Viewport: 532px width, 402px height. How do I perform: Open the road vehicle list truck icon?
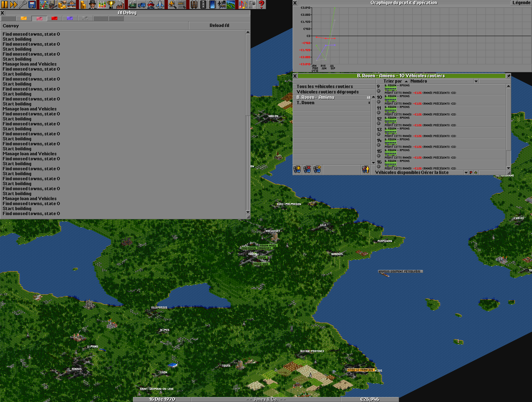coord(142,5)
